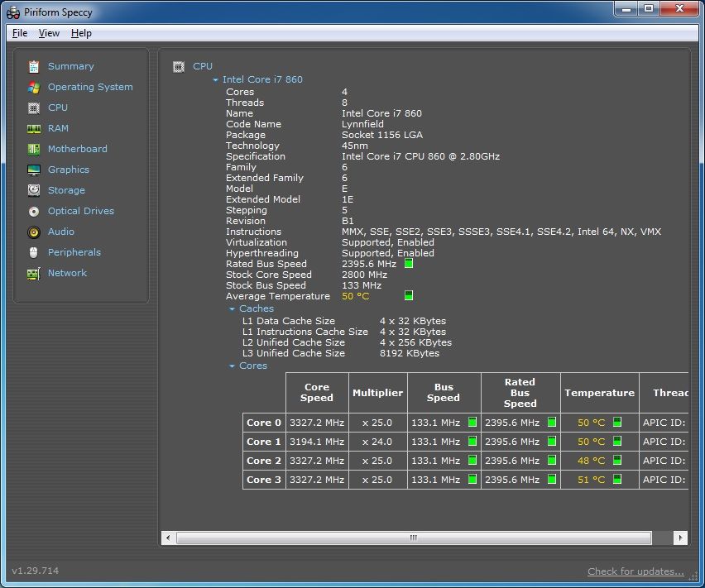
Task: Open the Graphics section
Action: [69, 170]
